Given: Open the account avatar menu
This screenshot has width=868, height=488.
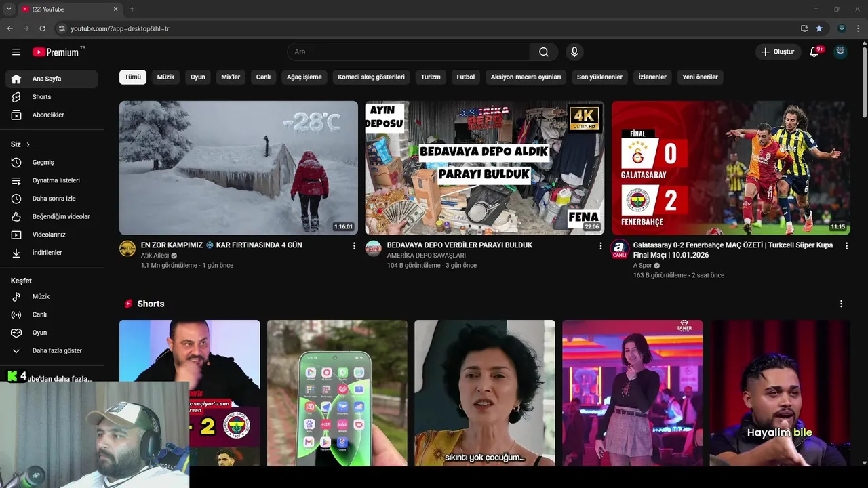Looking at the screenshot, I should (x=840, y=52).
